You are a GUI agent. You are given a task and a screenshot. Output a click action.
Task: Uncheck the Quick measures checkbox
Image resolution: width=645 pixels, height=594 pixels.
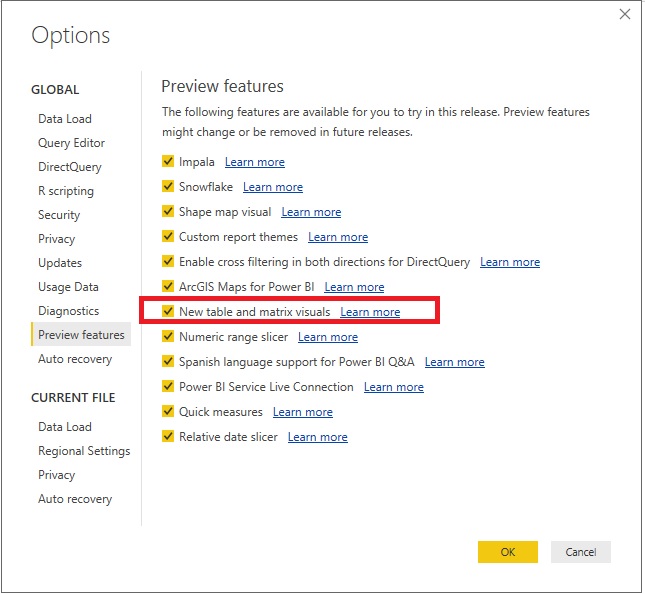pos(168,411)
